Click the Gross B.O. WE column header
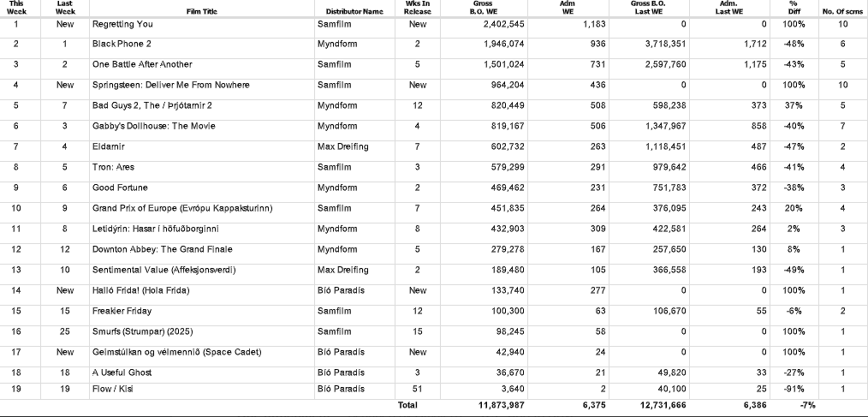868x417 pixels. [x=485, y=8]
